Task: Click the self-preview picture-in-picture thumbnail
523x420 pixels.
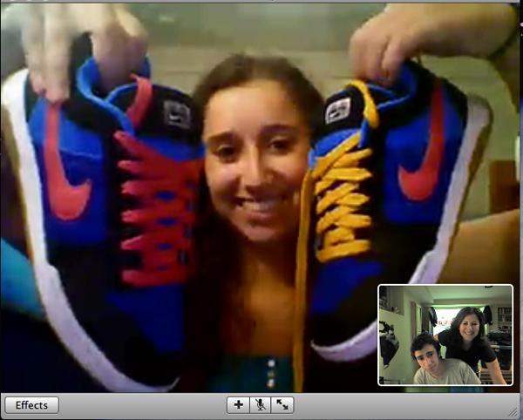Action: tap(445, 335)
